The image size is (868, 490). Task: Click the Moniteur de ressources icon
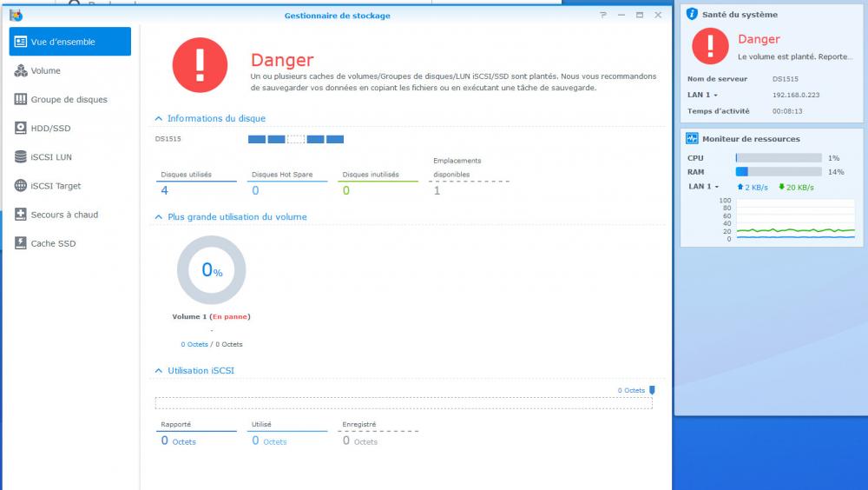pyautogui.click(x=692, y=139)
